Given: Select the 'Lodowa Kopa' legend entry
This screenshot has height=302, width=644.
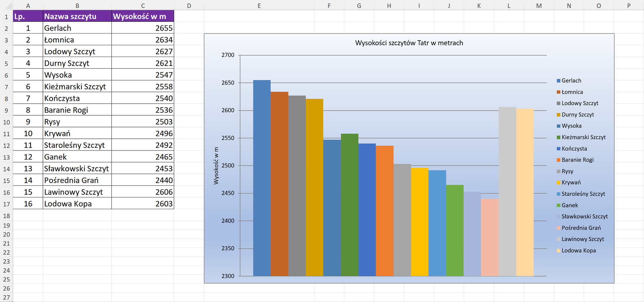Looking at the screenshot, I should point(579,250).
